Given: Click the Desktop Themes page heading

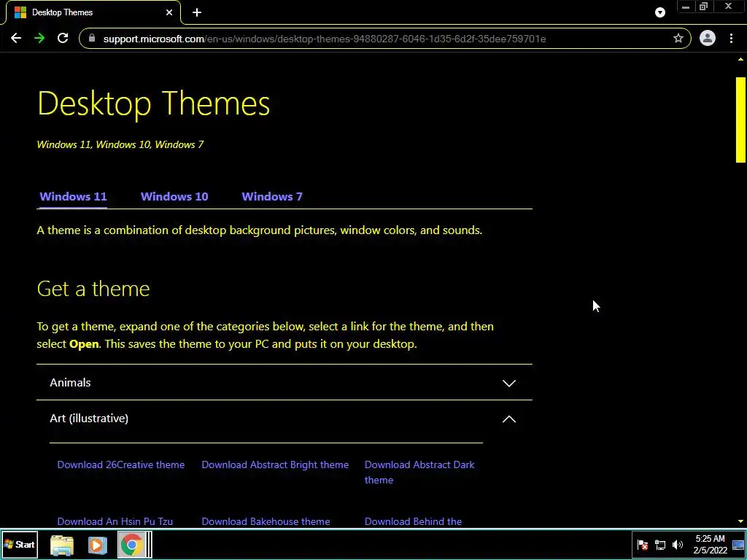Looking at the screenshot, I should coord(153,103).
